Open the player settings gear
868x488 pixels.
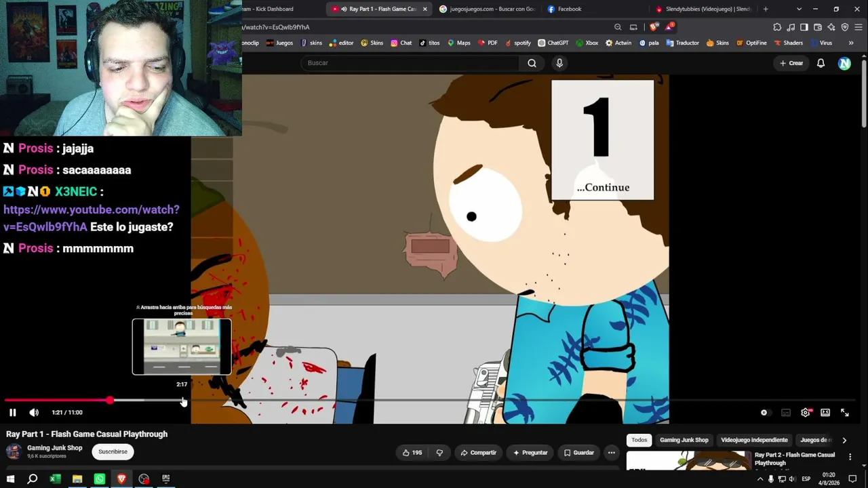click(x=806, y=412)
